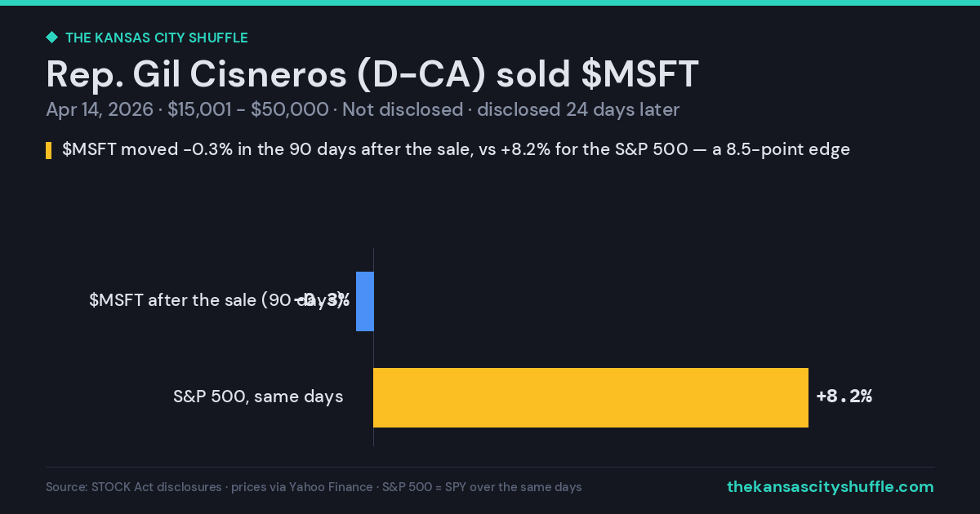Click the yellow S&P 500 bar
Viewport: 980px width, 514px height.
[x=590, y=397]
